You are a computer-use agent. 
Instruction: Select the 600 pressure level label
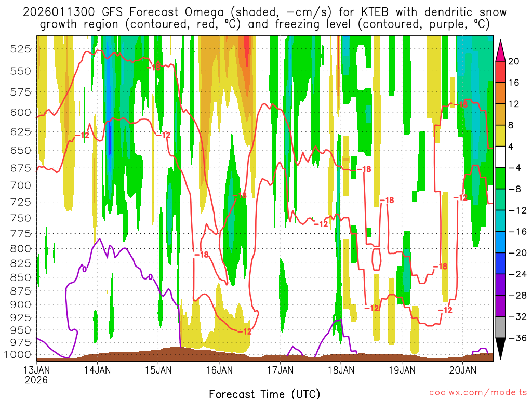pyautogui.click(x=21, y=113)
